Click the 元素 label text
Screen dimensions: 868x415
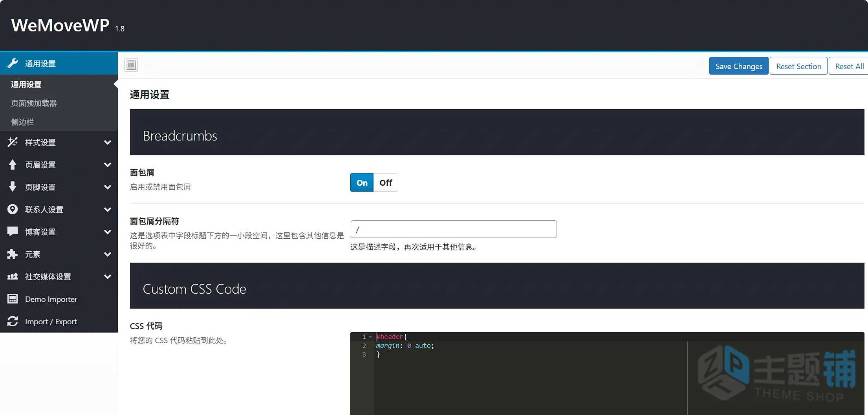pyautogui.click(x=33, y=254)
